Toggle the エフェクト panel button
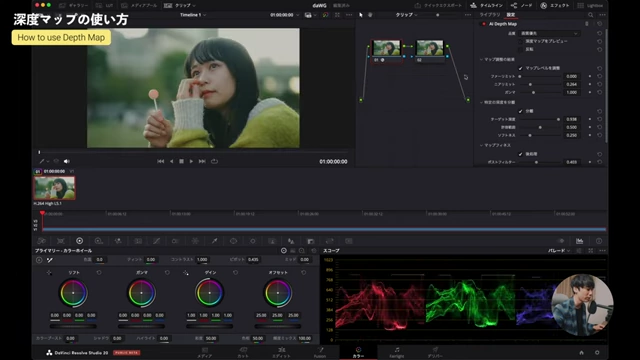Image resolution: width=640 pixels, height=360 pixels. click(x=555, y=5)
